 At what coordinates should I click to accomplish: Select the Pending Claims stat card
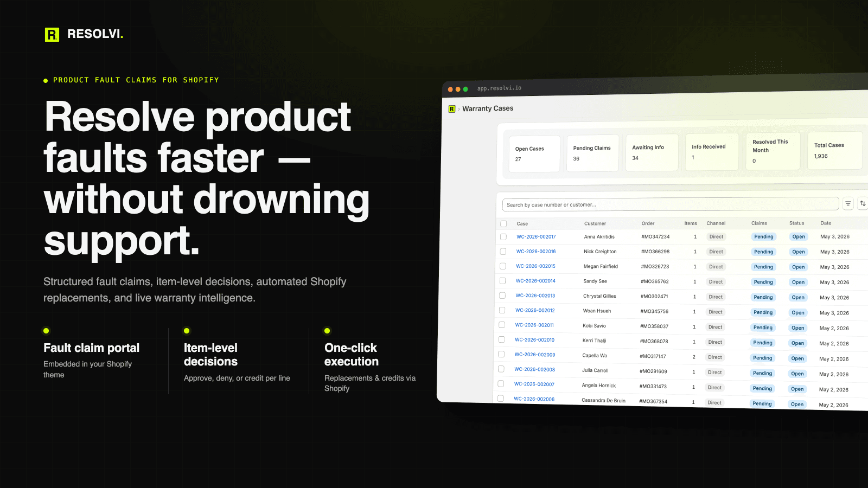[592, 153]
